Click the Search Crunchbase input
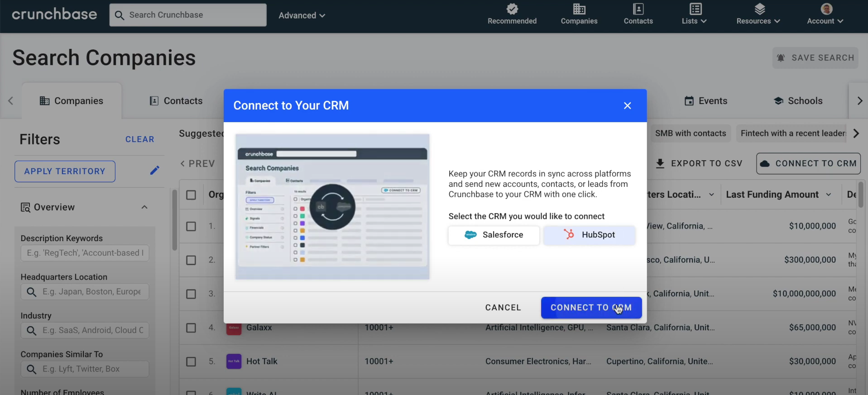This screenshot has width=868, height=395. click(x=188, y=15)
